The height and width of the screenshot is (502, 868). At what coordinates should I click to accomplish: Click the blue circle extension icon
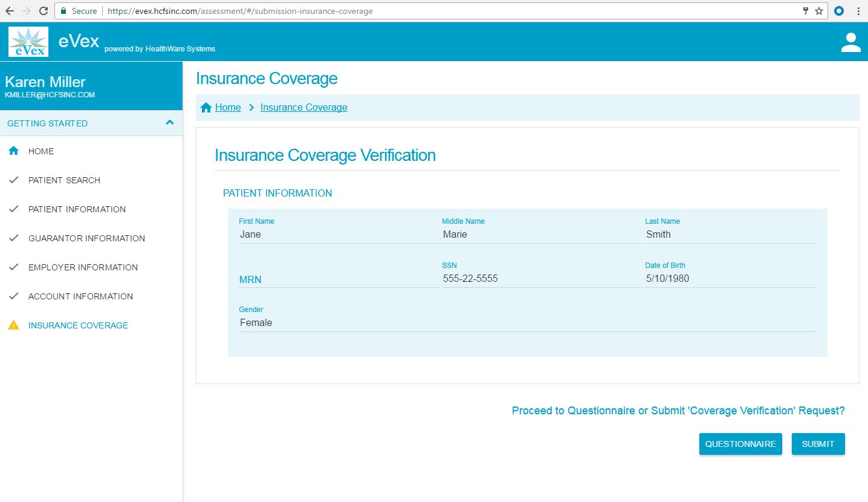(839, 11)
